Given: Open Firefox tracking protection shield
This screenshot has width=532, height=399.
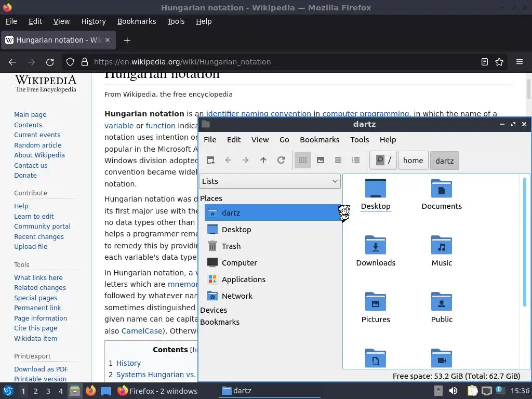Looking at the screenshot, I should pyautogui.click(x=70, y=62).
